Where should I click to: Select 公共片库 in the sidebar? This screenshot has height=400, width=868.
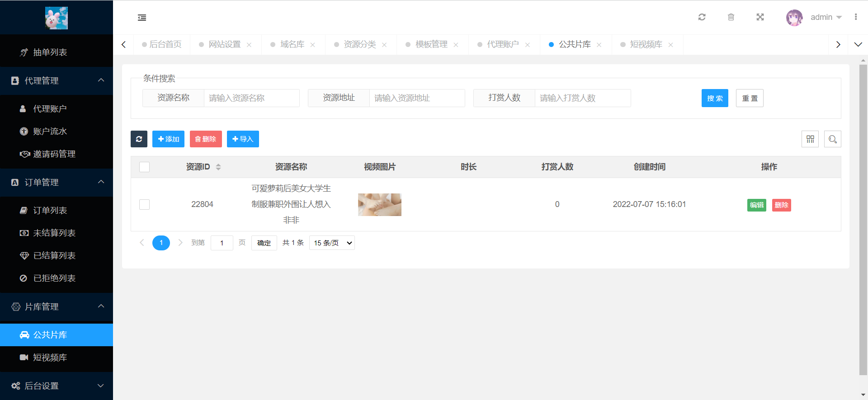(57, 335)
